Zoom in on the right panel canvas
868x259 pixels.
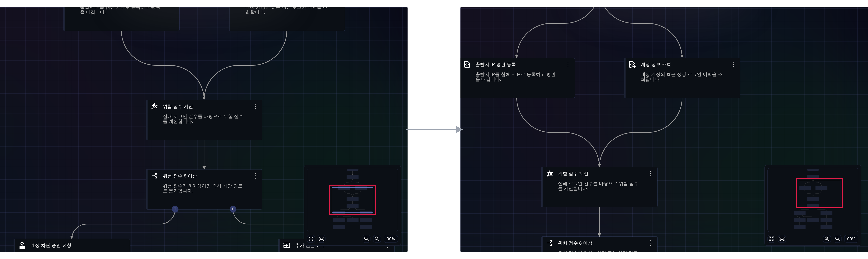point(826,239)
